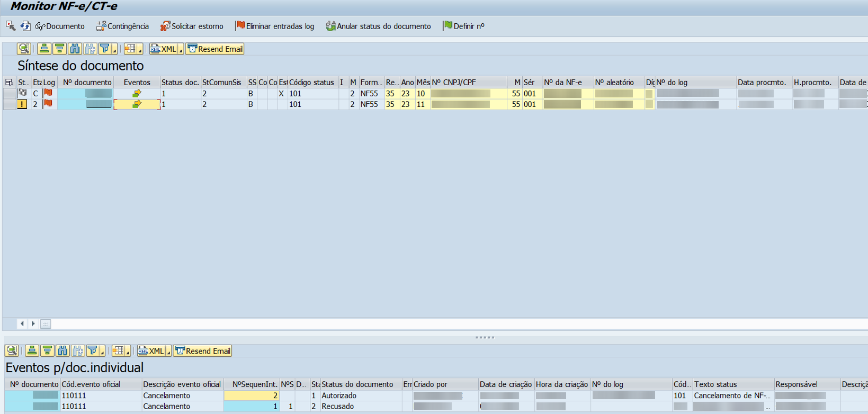
Task: Sort descending in Eventos p/doc.individual toolbar
Action: 47,350
